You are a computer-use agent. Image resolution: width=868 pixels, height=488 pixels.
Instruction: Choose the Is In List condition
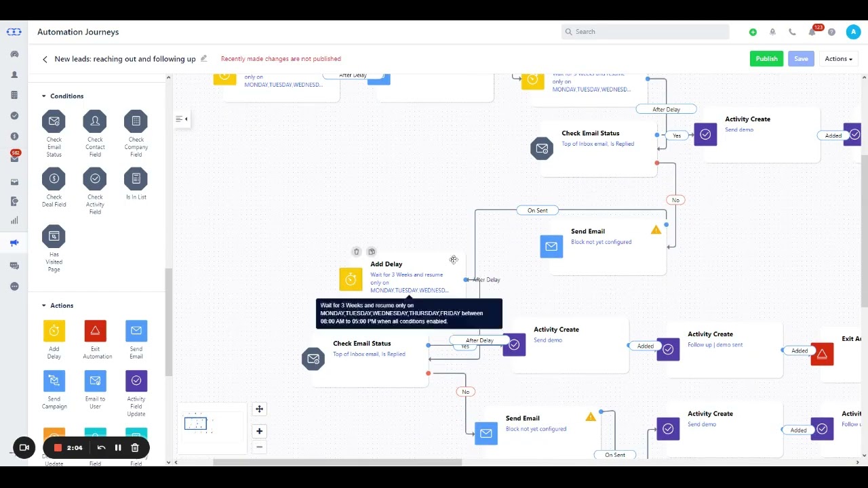coord(136,184)
